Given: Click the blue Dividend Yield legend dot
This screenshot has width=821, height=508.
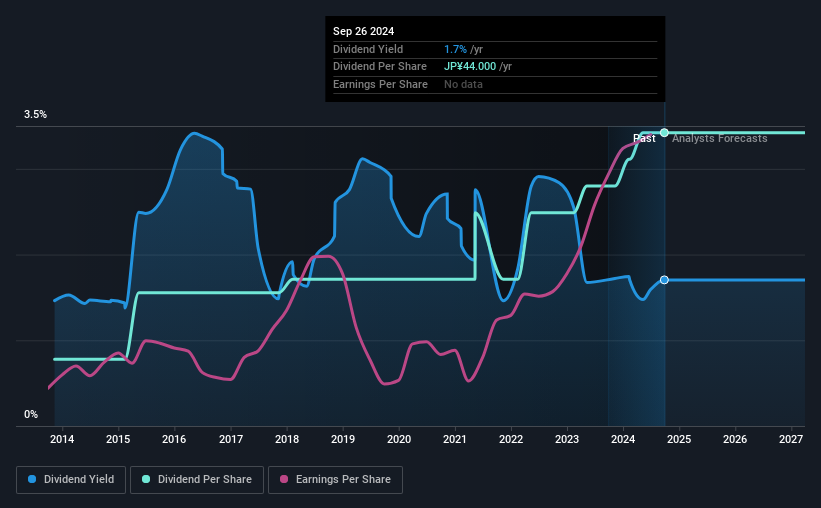Looking at the screenshot, I should click(x=32, y=479).
